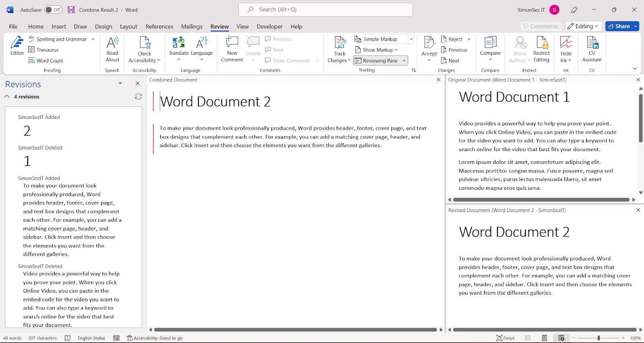Viewport: 644px width, 343px height.
Task: Open the References tab
Action: [x=159, y=26]
